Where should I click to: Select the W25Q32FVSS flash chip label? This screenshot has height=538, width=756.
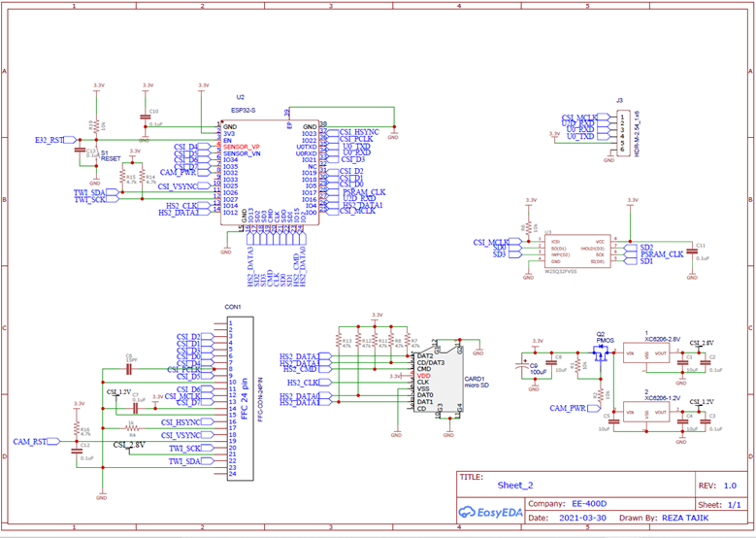click(560, 272)
